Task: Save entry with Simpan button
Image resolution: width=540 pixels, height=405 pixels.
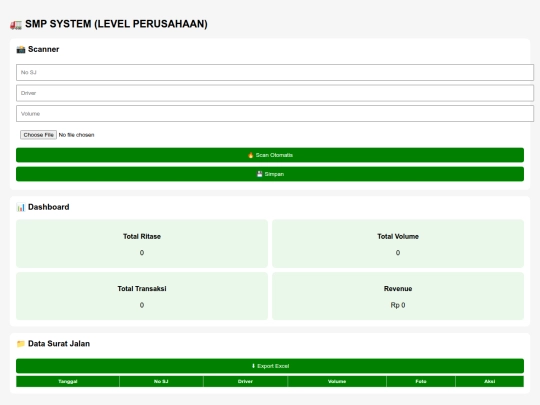Action: [x=270, y=174]
